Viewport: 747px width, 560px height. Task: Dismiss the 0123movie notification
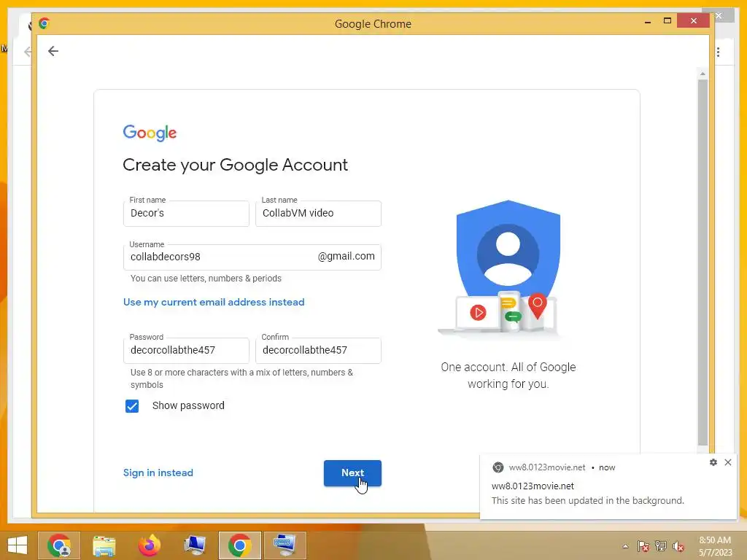tap(728, 462)
